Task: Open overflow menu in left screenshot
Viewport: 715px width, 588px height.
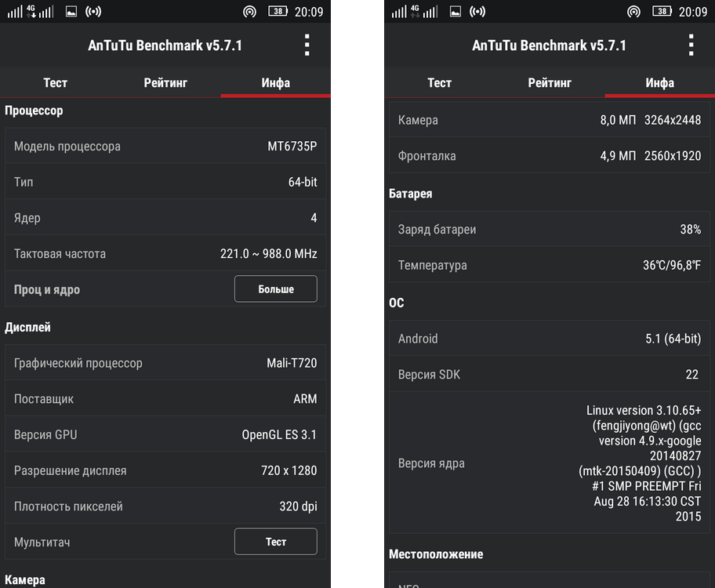Action: [307, 45]
